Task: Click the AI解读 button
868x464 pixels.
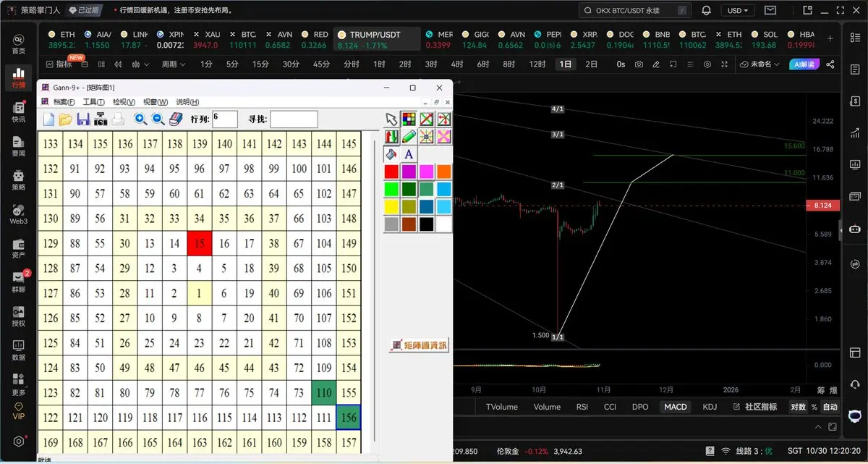Action: coord(803,64)
